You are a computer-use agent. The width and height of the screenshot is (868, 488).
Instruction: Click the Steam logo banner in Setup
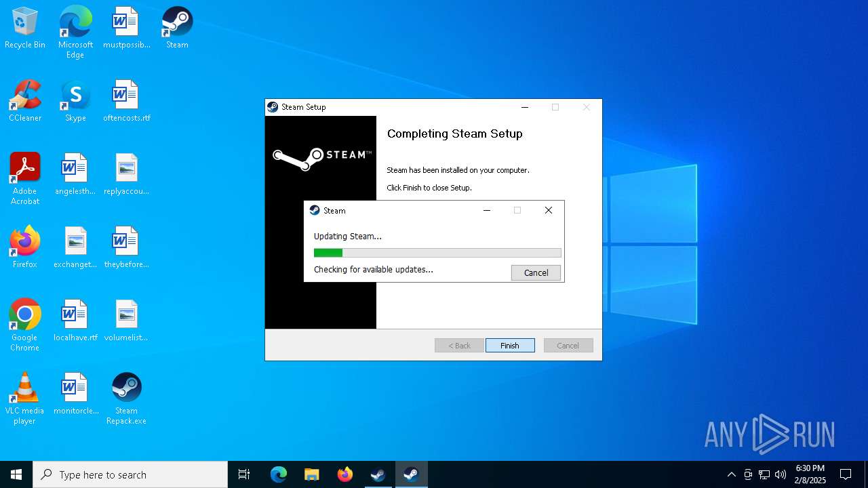coord(322,158)
